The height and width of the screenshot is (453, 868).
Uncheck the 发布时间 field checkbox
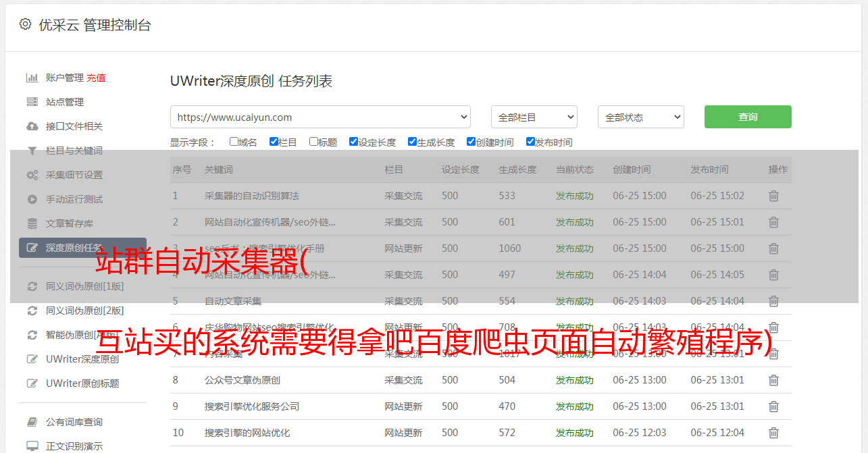click(x=530, y=142)
